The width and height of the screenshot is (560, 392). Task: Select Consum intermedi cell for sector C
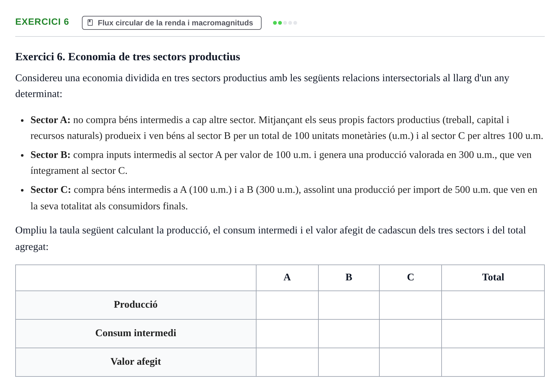pos(410,334)
